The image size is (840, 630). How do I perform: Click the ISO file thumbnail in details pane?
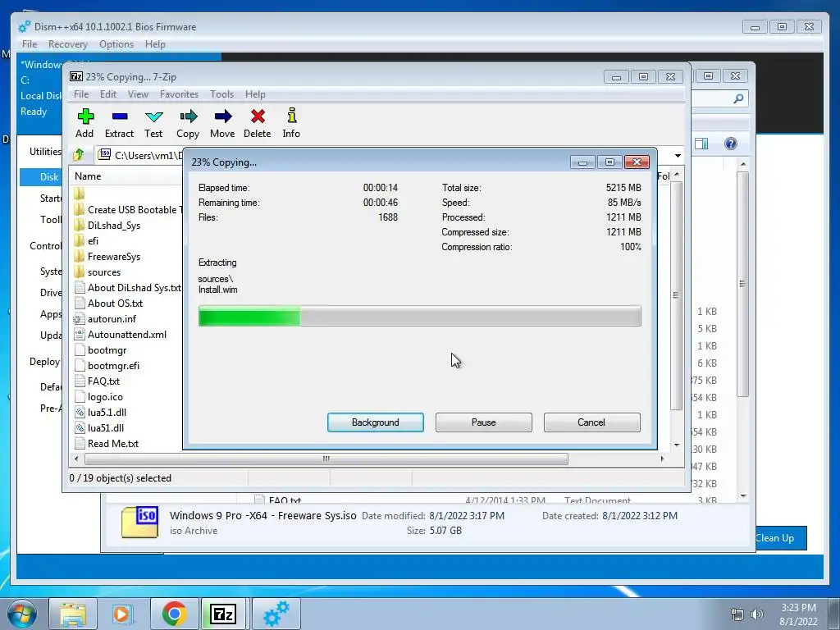click(139, 522)
